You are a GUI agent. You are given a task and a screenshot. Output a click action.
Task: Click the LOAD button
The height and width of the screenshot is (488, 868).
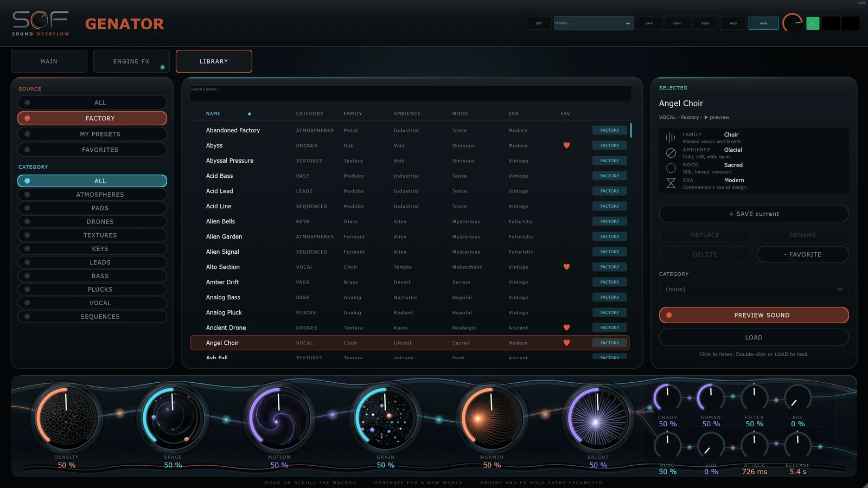(x=754, y=337)
